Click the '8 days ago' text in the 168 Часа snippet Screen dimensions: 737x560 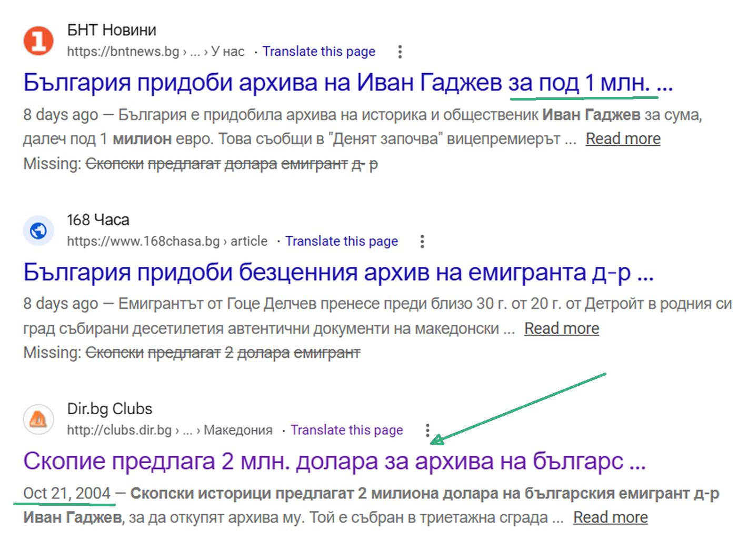(x=61, y=304)
